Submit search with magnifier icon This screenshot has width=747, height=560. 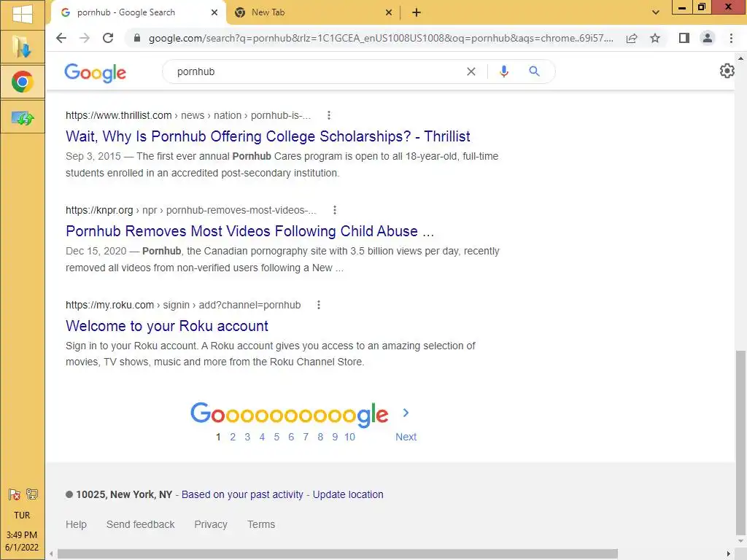535,71
